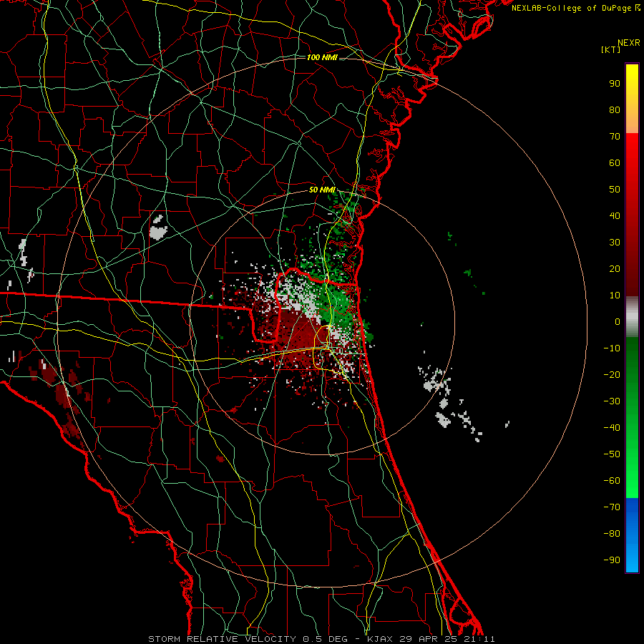This screenshot has height=644, width=644.
Task: Click the -80 value on velocity scale
Action: coord(612,534)
